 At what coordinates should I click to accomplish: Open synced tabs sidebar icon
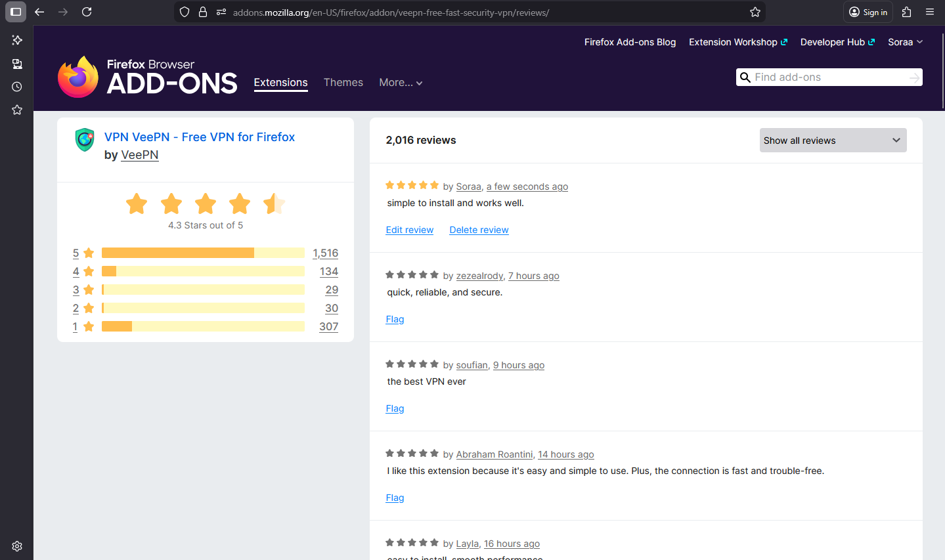pyautogui.click(x=17, y=64)
